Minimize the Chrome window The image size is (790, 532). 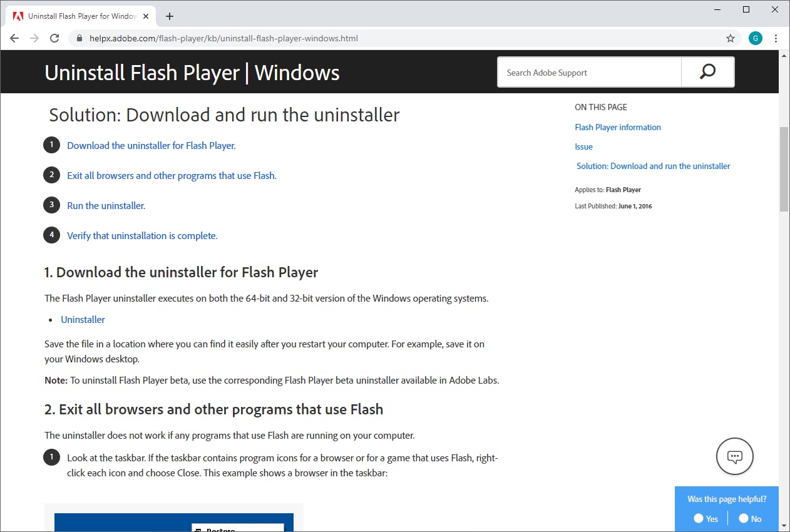click(x=718, y=9)
